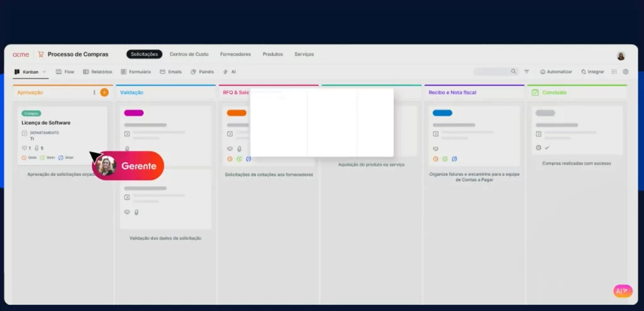The height and width of the screenshot is (311, 644).
Task: Click the Aprovação column title
Action: pos(30,93)
